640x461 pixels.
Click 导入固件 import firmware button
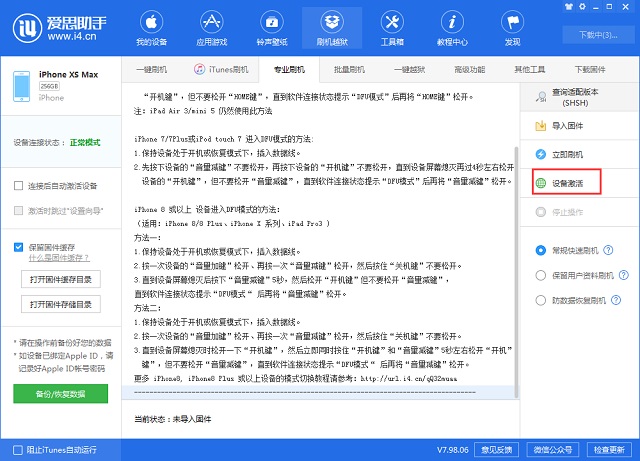(579, 126)
